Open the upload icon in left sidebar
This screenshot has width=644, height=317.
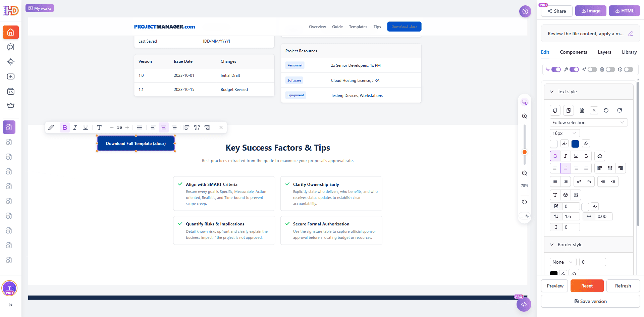click(11, 76)
